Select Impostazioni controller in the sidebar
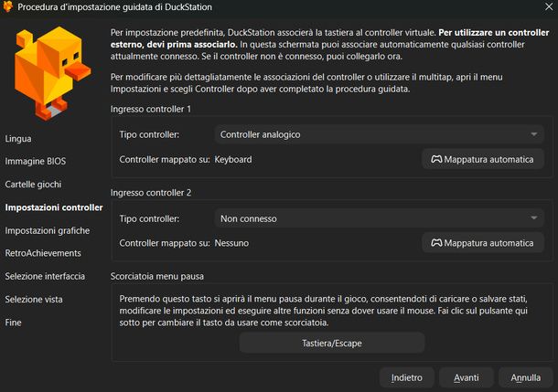558x392 pixels. point(54,207)
